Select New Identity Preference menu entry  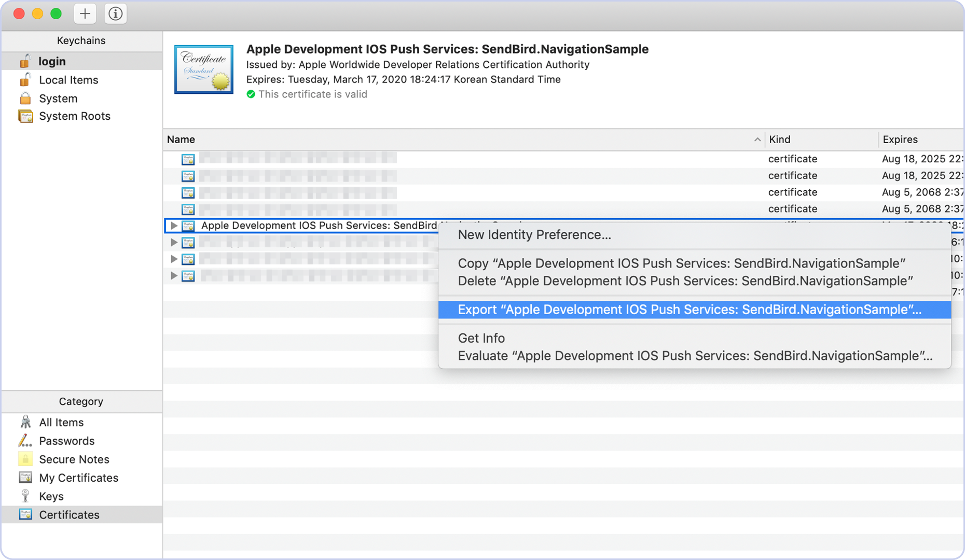tap(534, 235)
